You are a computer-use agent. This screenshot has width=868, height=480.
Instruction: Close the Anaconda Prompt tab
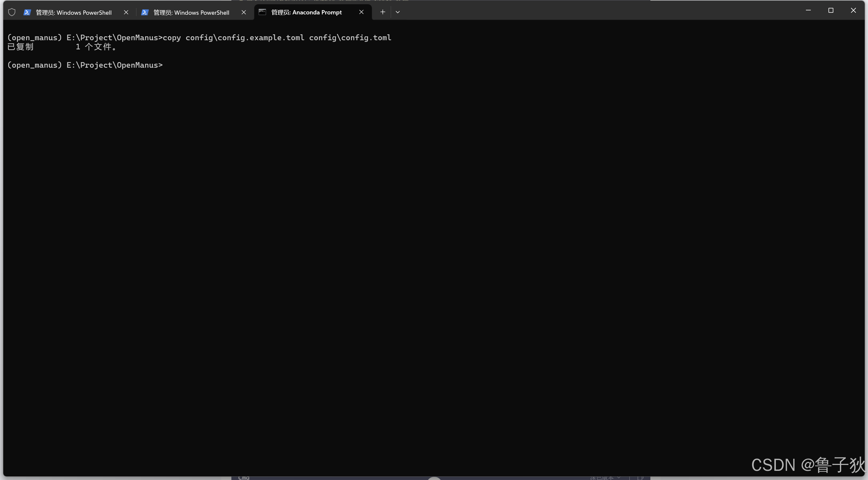pos(361,12)
